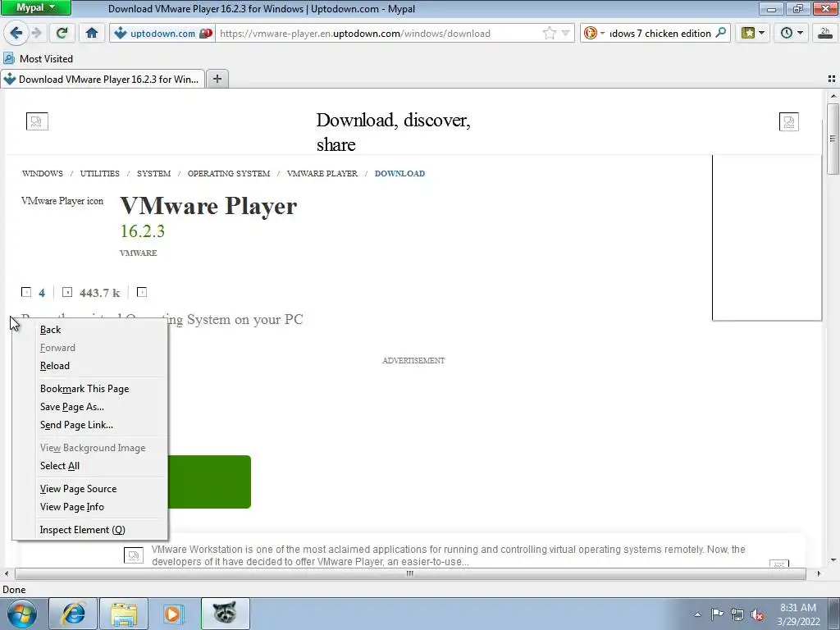
Task: Click the vertical scrollbar thumb
Action: 833,138
